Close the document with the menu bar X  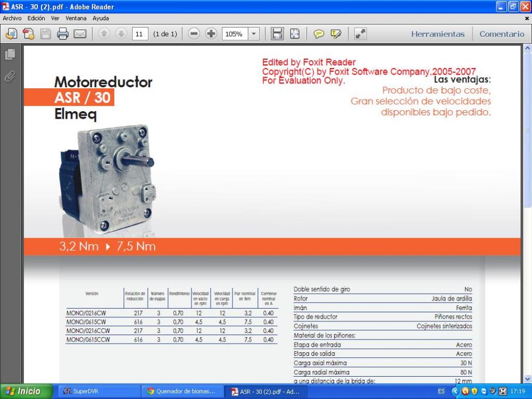[x=527, y=18]
